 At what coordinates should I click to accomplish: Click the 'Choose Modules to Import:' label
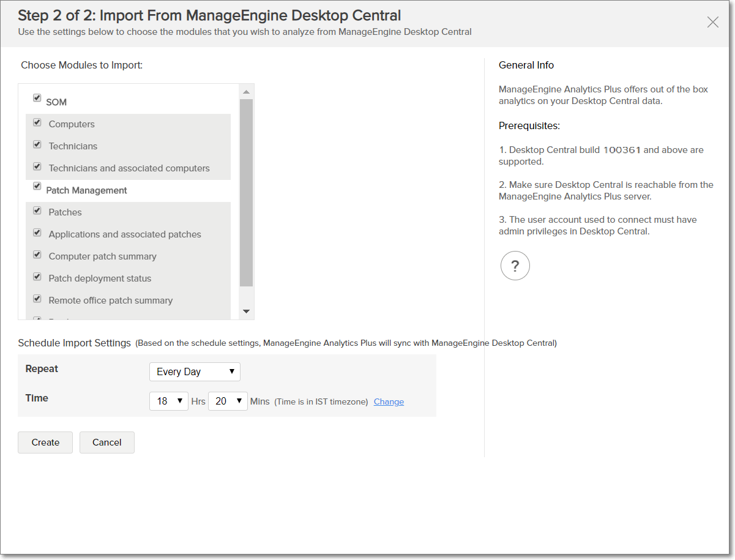pyautogui.click(x=82, y=65)
